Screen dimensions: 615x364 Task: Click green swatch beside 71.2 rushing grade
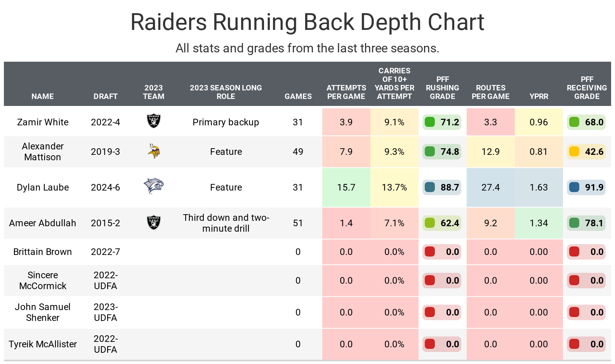430,122
